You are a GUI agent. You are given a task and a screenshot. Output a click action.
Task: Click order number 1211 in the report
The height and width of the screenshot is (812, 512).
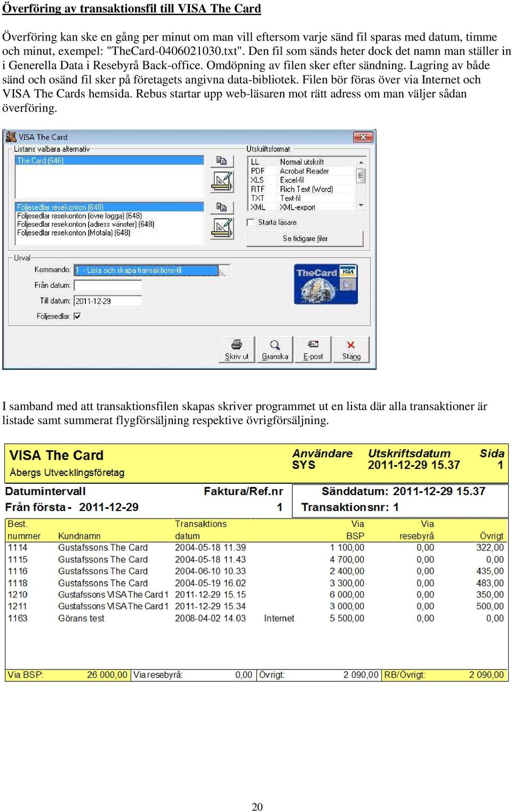(18, 606)
